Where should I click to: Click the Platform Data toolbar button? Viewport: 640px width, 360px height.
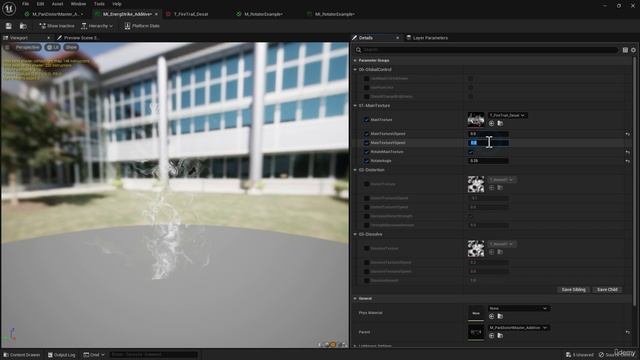click(x=142, y=26)
